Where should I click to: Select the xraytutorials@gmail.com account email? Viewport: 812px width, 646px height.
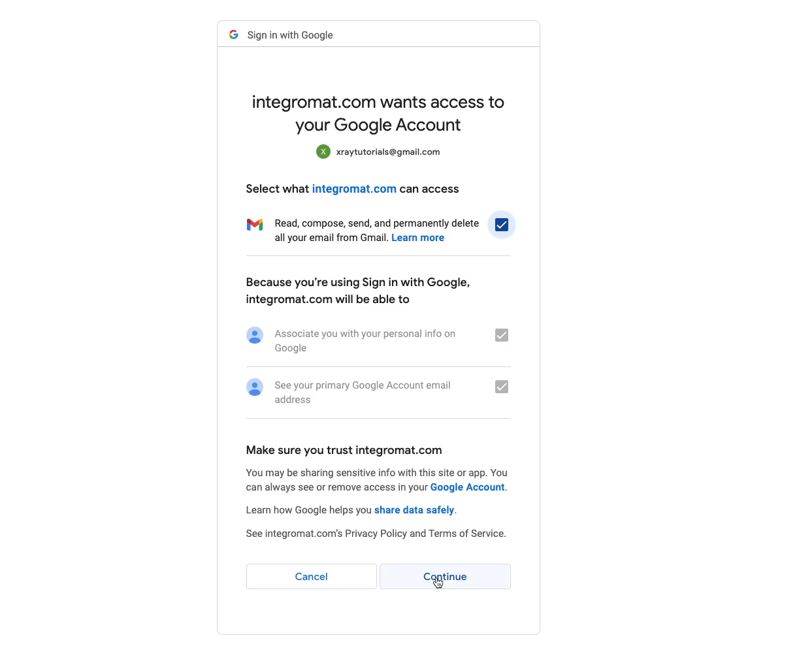pyautogui.click(x=388, y=152)
